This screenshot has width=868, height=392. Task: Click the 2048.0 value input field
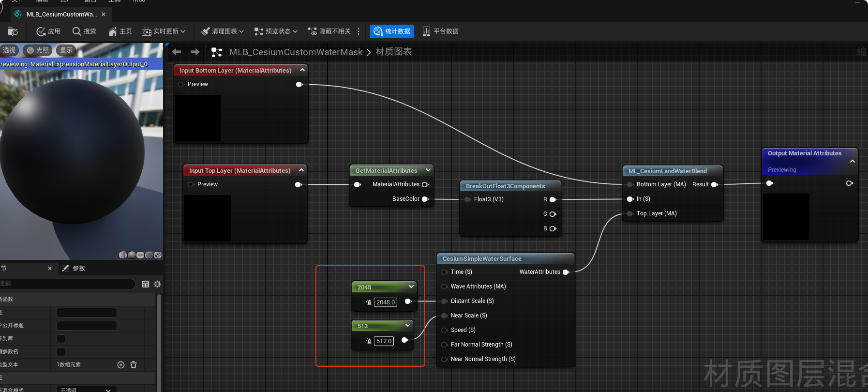(x=386, y=302)
